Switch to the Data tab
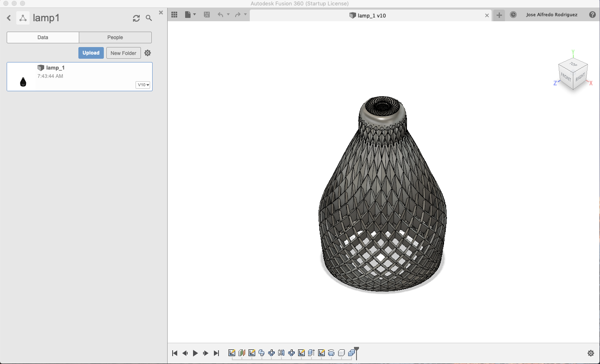 pos(43,37)
